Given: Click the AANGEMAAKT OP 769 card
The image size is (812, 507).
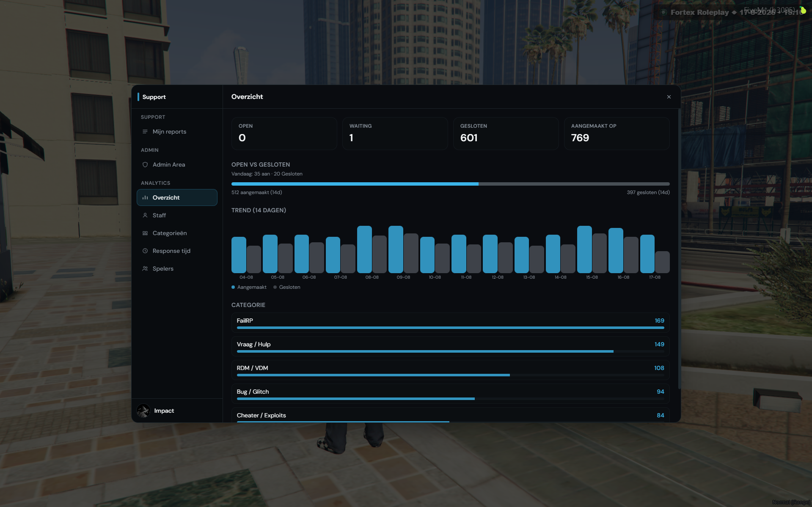Looking at the screenshot, I should click(617, 134).
